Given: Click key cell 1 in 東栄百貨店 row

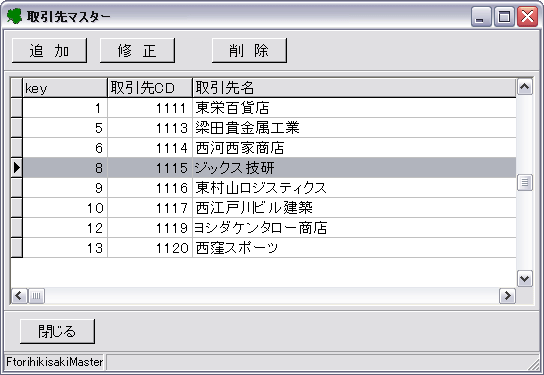Looking at the screenshot, I should point(65,108).
